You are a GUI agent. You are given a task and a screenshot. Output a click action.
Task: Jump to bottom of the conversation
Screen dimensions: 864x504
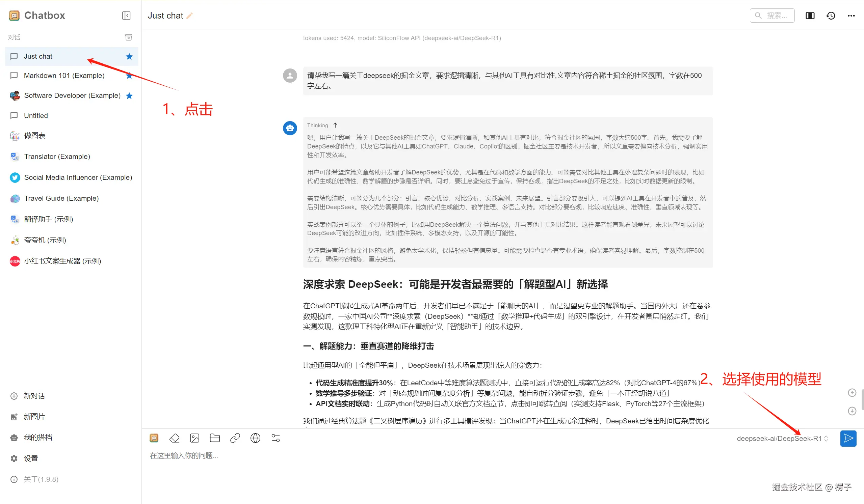pyautogui.click(x=852, y=411)
